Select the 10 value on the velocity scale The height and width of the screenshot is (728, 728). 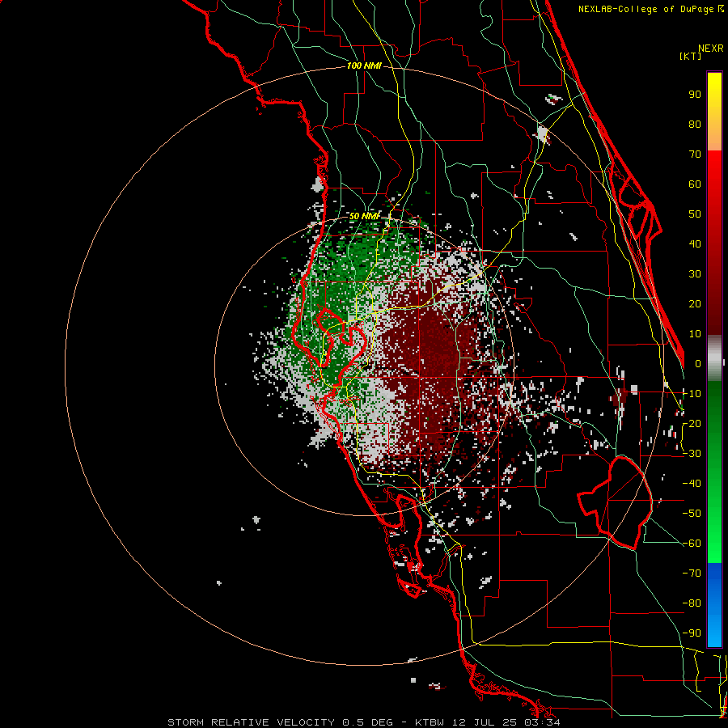point(695,334)
